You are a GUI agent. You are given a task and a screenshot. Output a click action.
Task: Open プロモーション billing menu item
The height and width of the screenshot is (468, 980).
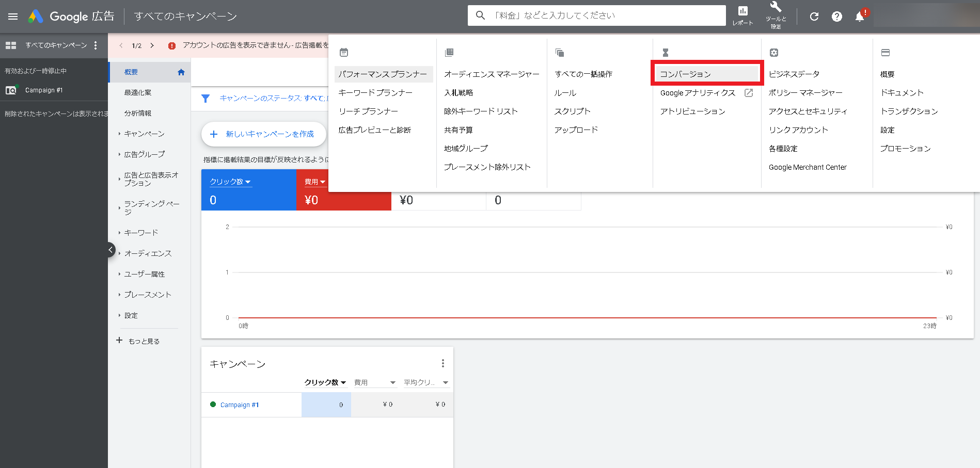pyautogui.click(x=906, y=149)
